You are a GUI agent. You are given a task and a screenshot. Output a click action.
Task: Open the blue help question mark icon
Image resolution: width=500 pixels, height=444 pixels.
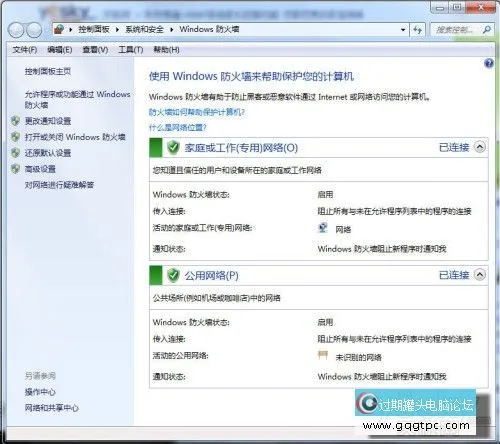489,63
